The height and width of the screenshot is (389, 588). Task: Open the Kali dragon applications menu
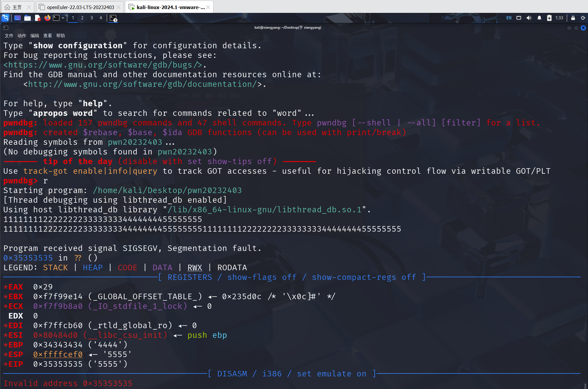[5, 18]
